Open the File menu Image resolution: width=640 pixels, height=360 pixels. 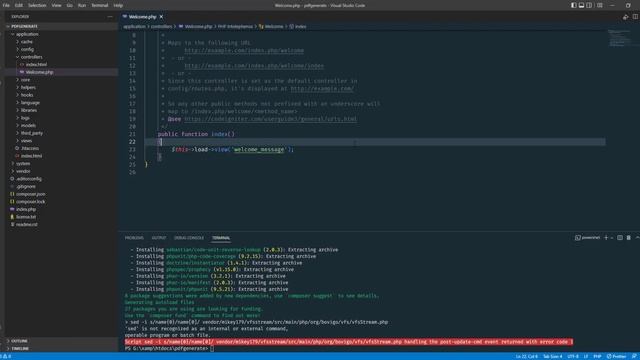[6, 5]
